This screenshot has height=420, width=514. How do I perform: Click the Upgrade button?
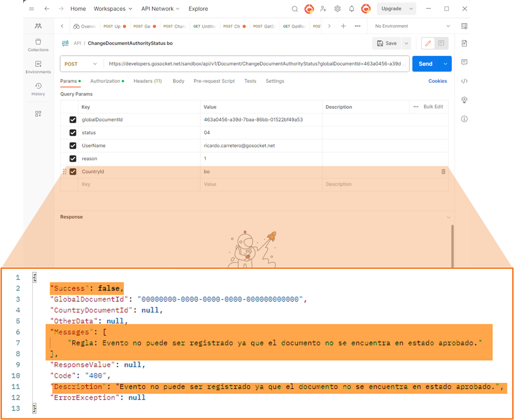coord(391,9)
